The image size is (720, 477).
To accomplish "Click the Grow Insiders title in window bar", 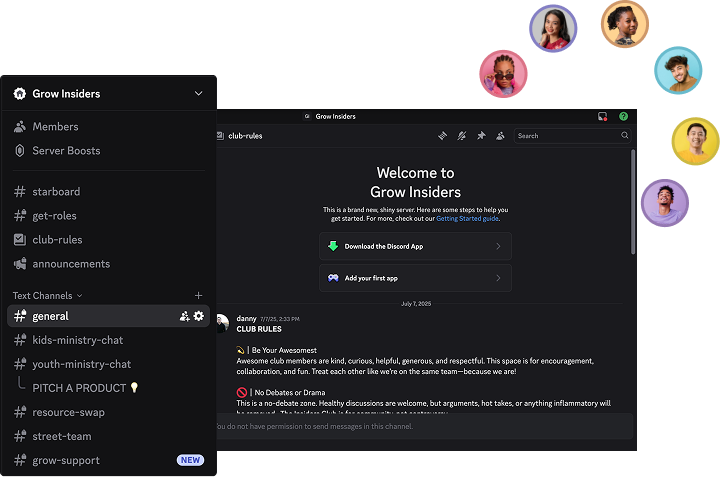I will coord(336,117).
